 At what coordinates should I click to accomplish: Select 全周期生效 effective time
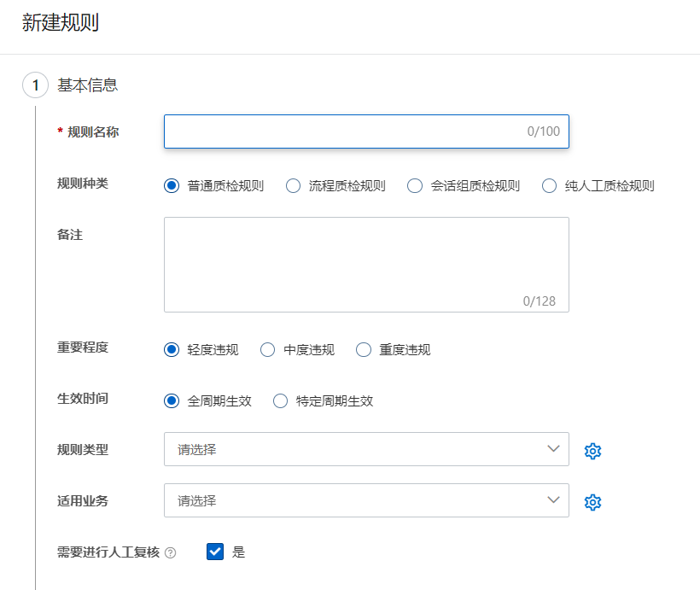172,401
